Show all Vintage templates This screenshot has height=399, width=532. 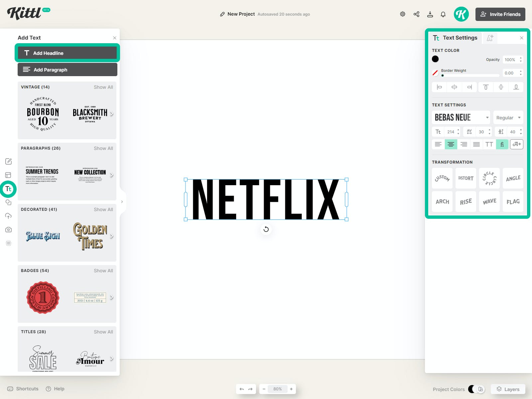(x=103, y=87)
